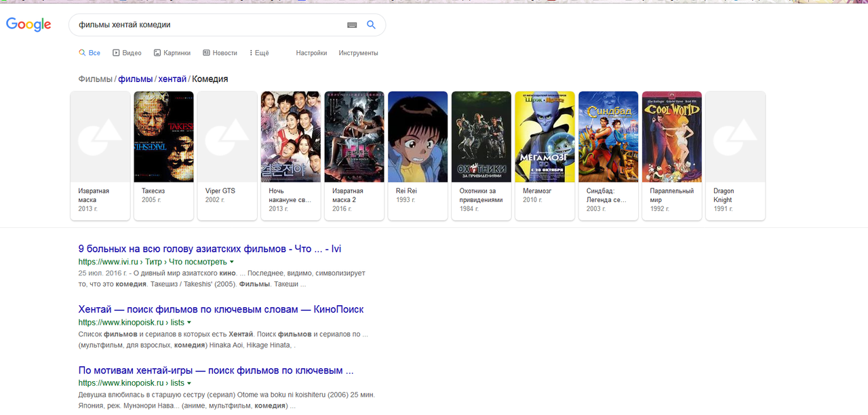
Task: Click the 'Фильмы' breadcrumb category
Action: pyautogui.click(x=95, y=79)
